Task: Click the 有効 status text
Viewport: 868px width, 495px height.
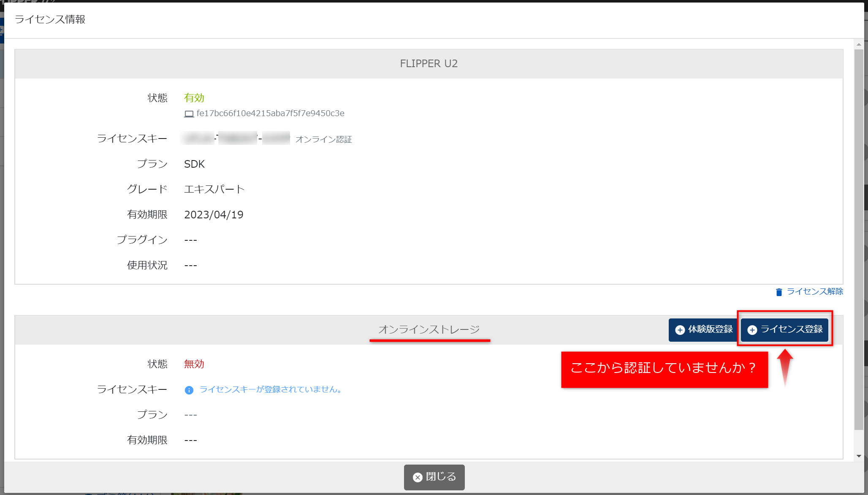Action: 194,98
